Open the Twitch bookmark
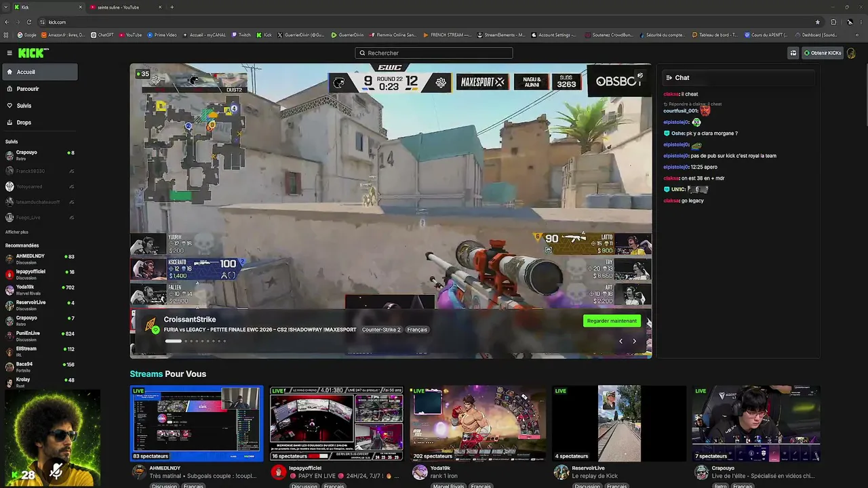Image resolution: width=868 pixels, height=488 pixels. (241, 35)
